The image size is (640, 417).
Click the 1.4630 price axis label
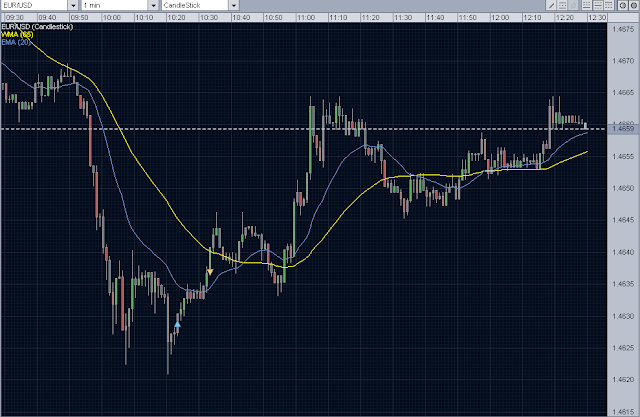coord(623,316)
